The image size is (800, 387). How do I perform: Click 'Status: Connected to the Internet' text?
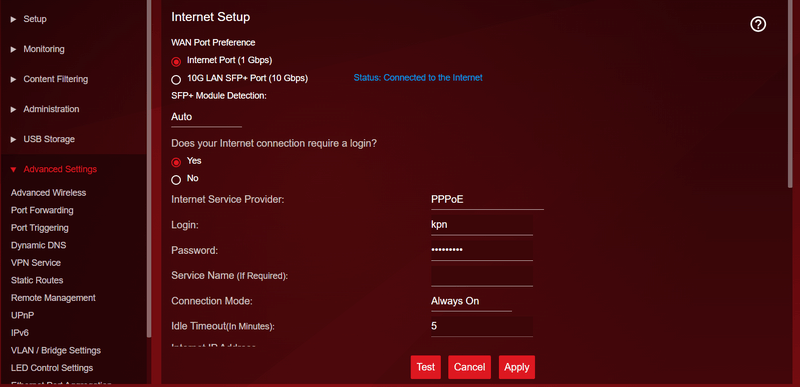tap(418, 78)
